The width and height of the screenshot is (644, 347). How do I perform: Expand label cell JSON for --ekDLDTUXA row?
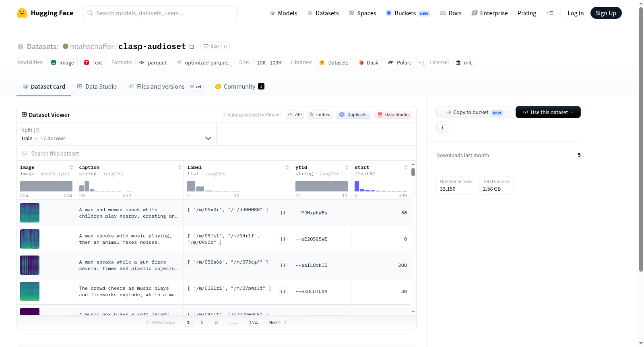click(283, 291)
